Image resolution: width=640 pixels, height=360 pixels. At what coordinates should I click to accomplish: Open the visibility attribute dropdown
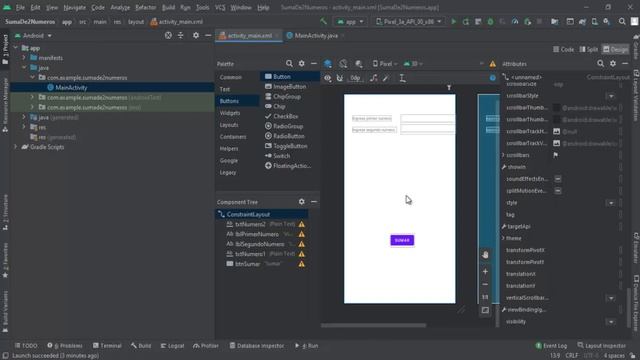611,322
